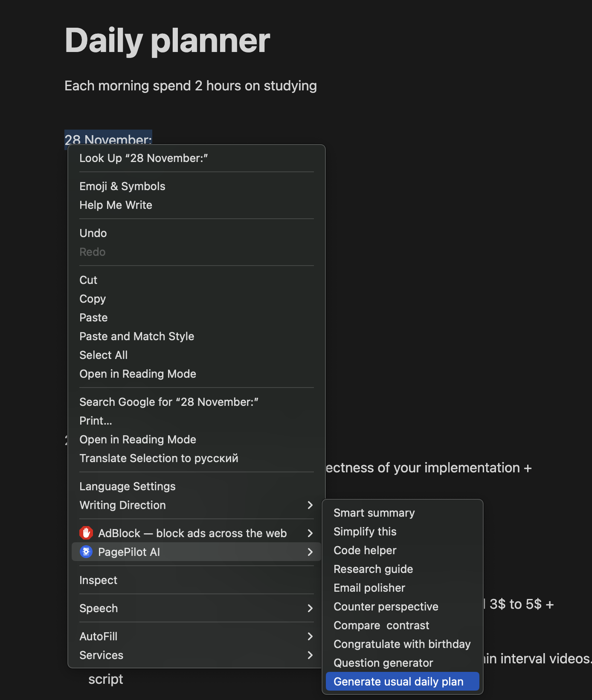Select Counter perspective option
This screenshot has height=700, width=592.
(x=386, y=607)
